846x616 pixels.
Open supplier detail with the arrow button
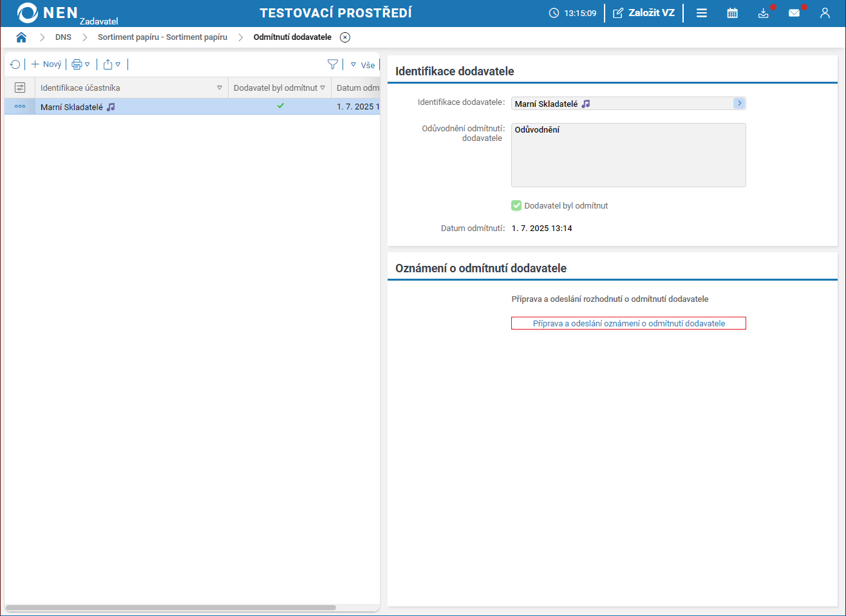(739, 103)
